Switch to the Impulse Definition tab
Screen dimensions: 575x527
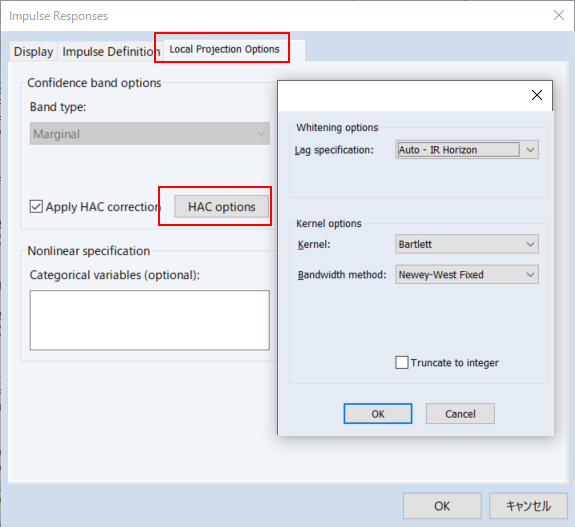(111, 51)
